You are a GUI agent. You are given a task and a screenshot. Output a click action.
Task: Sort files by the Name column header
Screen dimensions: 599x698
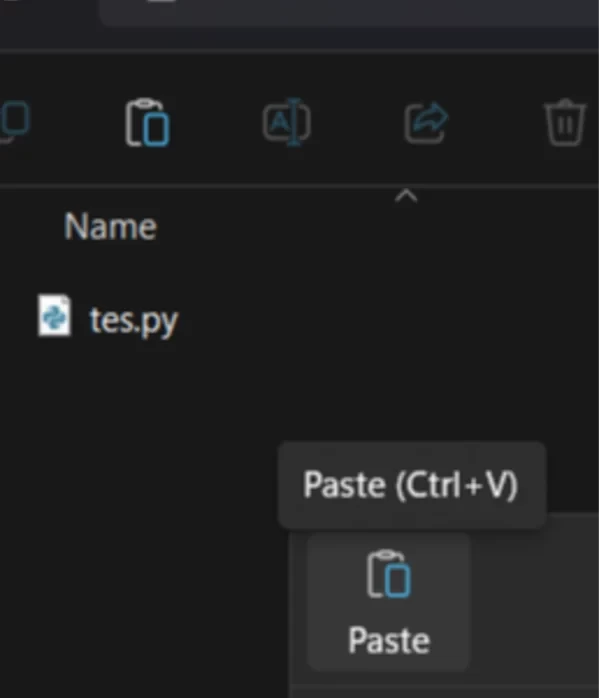110,226
